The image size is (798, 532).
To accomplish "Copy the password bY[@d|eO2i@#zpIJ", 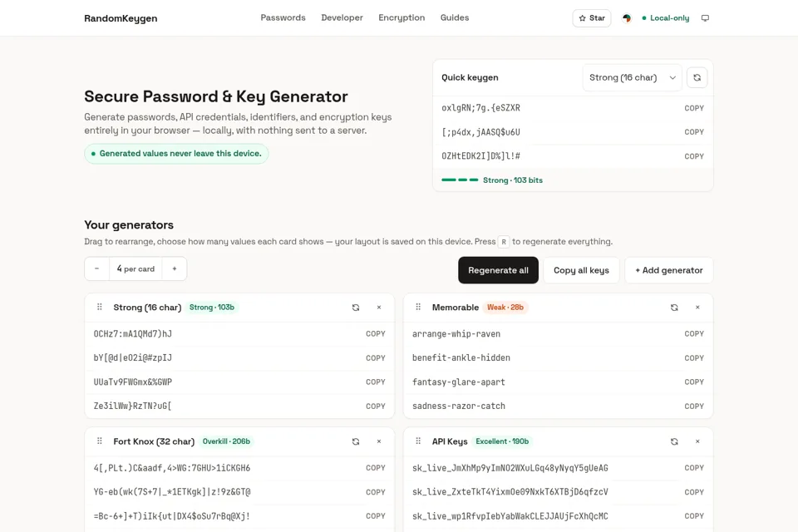I will pyautogui.click(x=375, y=358).
